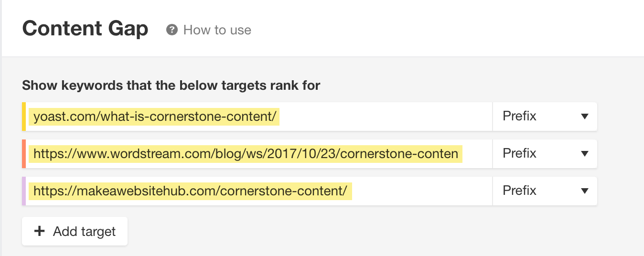This screenshot has height=256, width=644.
Task: Click the makeawebsitehub.com URL input field
Action: tap(259, 191)
